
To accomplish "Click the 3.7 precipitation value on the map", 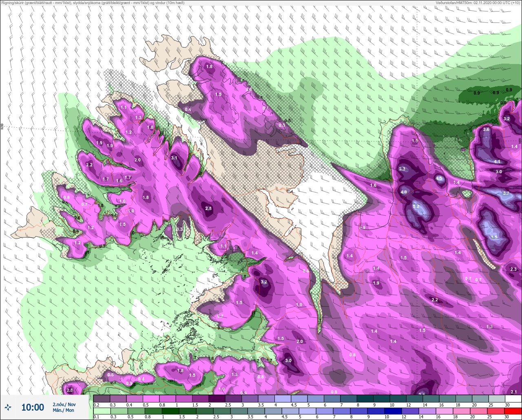I will 506,193.
